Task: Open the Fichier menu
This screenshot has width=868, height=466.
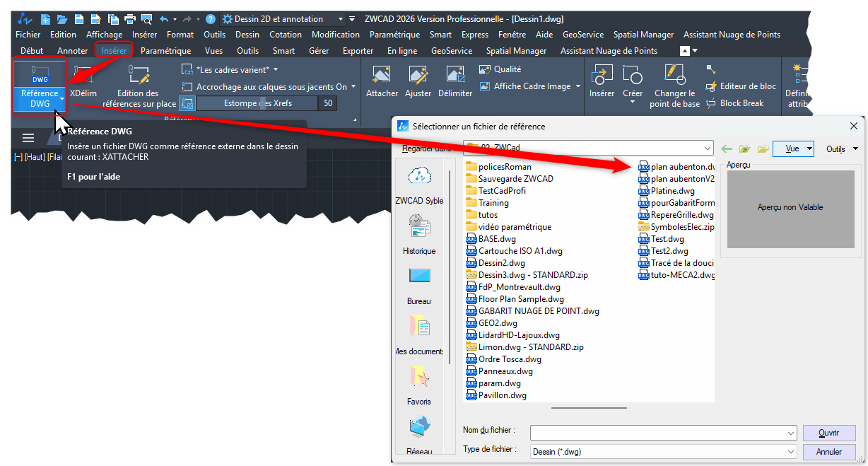Action: click(x=28, y=34)
